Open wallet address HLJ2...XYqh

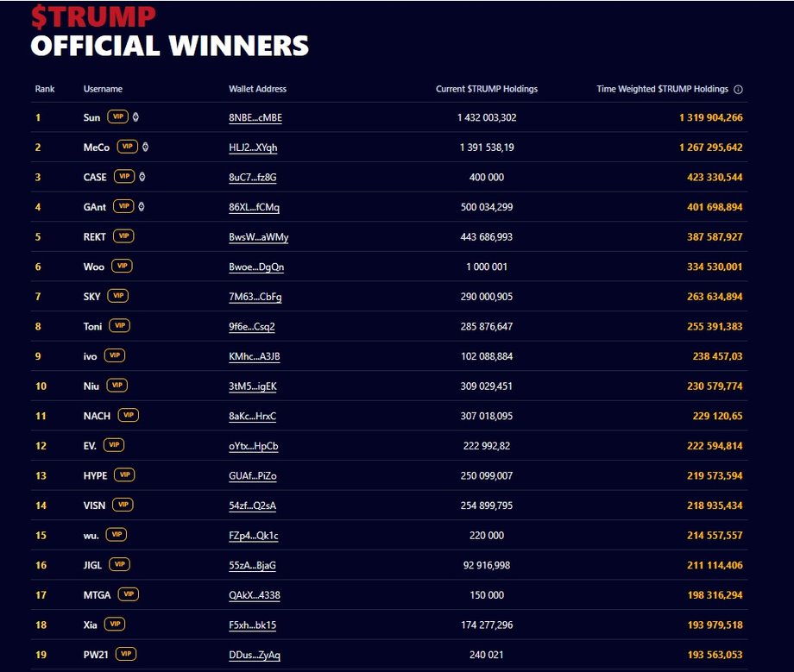(x=253, y=148)
